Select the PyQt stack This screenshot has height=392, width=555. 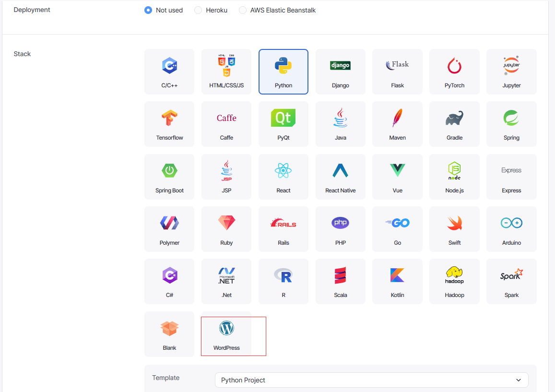pos(283,124)
